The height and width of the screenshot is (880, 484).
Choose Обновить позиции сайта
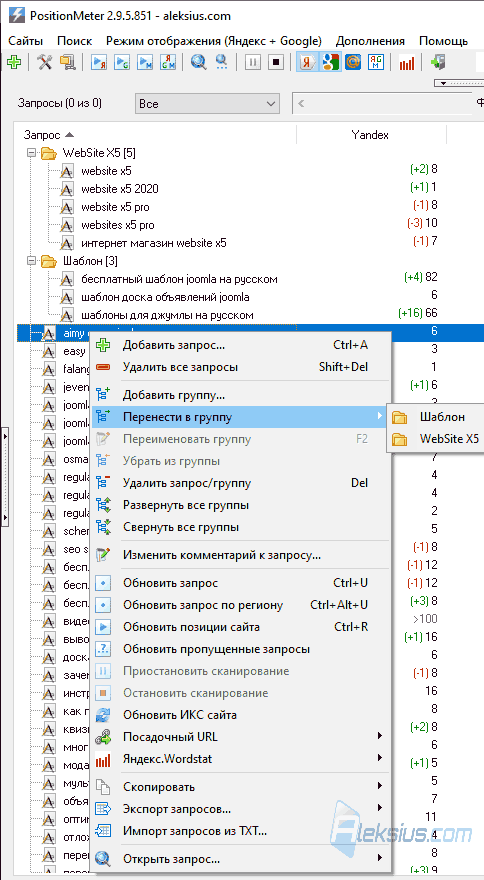(x=241, y=627)
